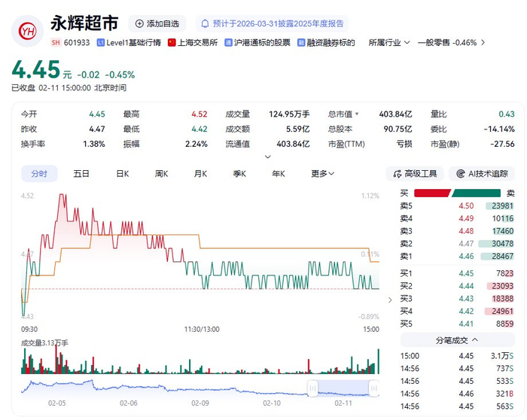The image size is (527, 420).
Task: Click the Level1基础行情 badge icon
Action: click(x=100, y=43)
